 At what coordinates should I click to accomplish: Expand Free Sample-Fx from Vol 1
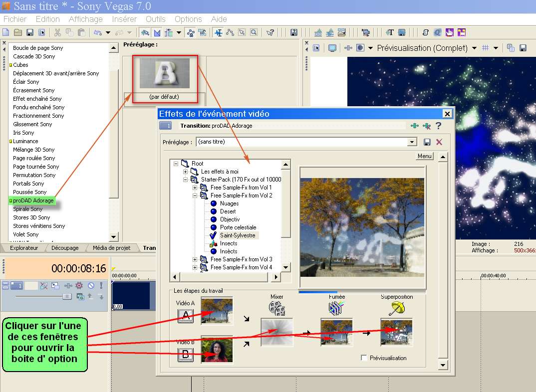point(195,188)
